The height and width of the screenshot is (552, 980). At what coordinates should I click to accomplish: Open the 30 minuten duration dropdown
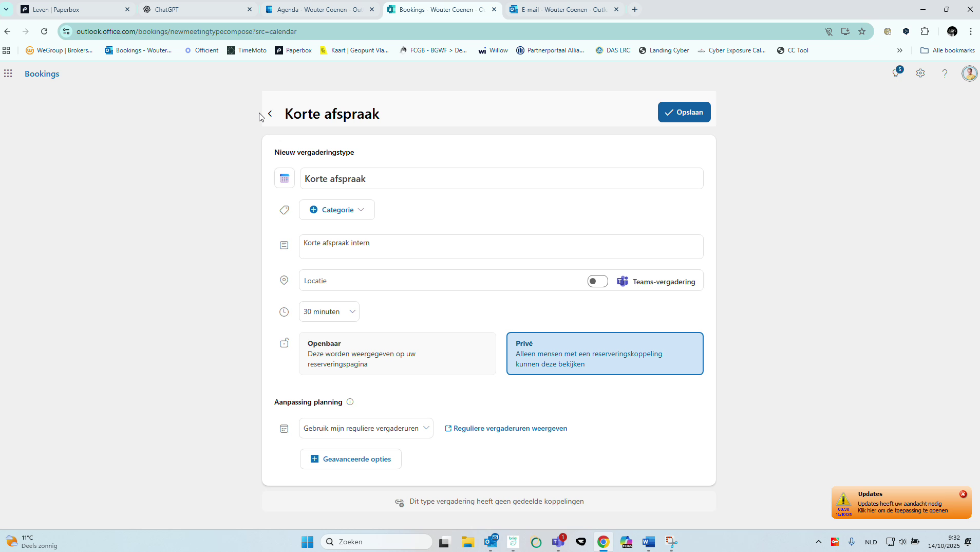click(329, 311)
